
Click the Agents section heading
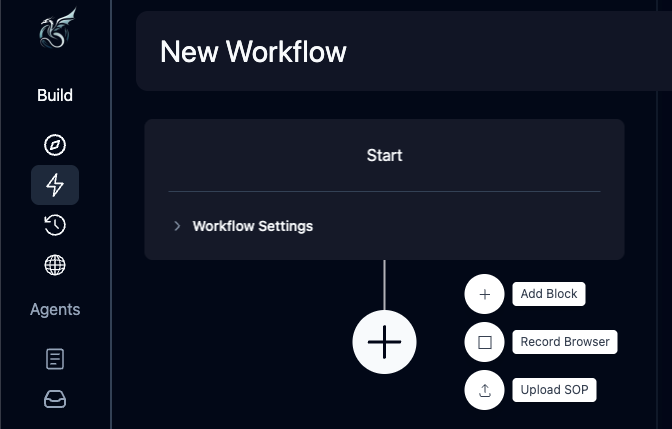(x=55, y=310)
